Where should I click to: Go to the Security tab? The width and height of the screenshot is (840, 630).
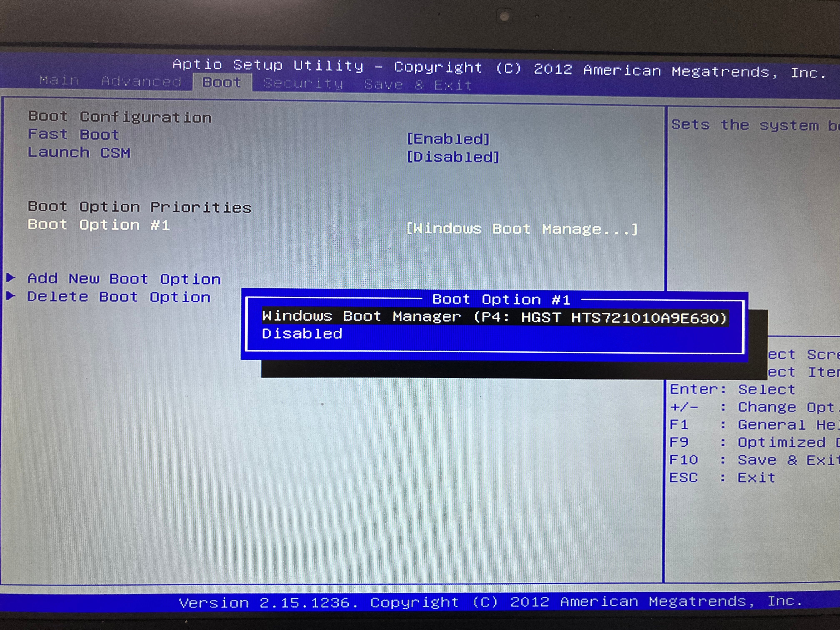(x=303, y=84)
